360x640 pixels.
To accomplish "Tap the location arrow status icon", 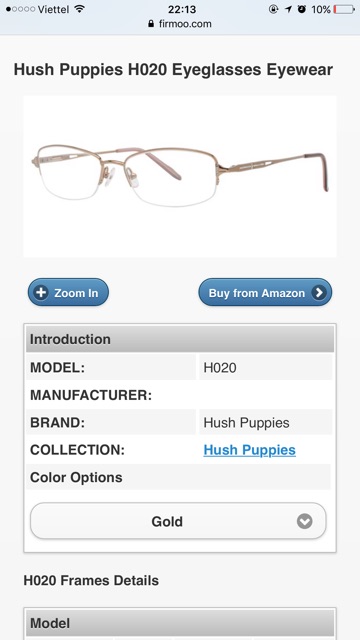I will (x=289, y=9).
